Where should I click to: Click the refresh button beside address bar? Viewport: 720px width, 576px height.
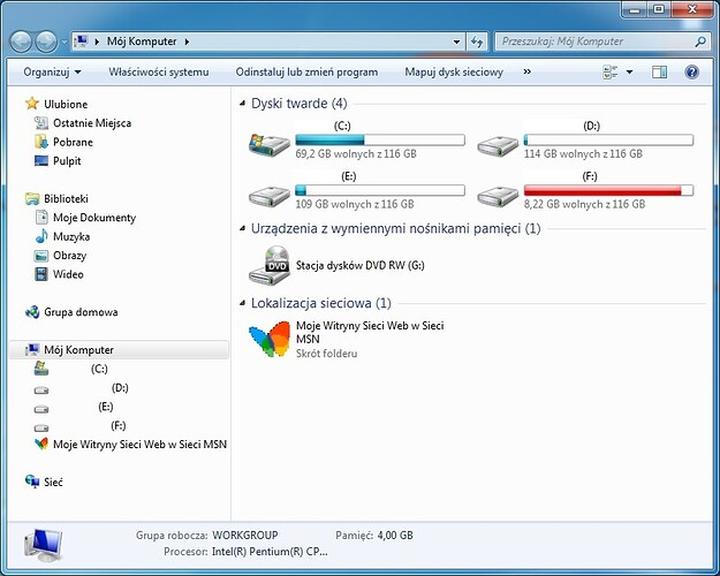coord(477,42)
